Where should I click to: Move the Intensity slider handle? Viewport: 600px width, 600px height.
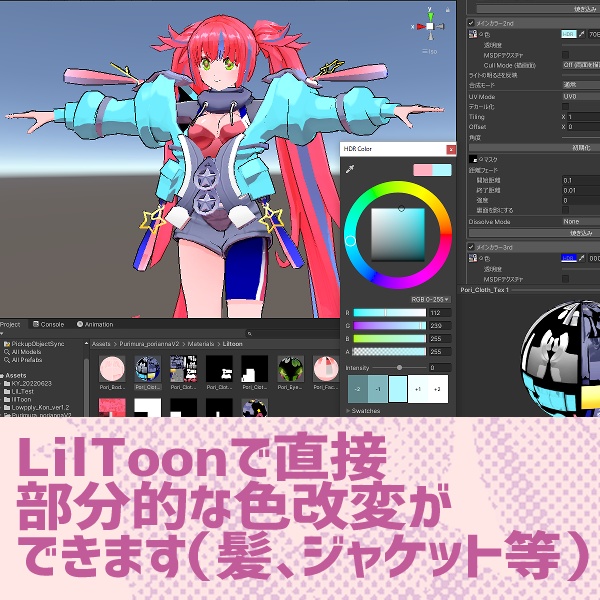point(399,368)
